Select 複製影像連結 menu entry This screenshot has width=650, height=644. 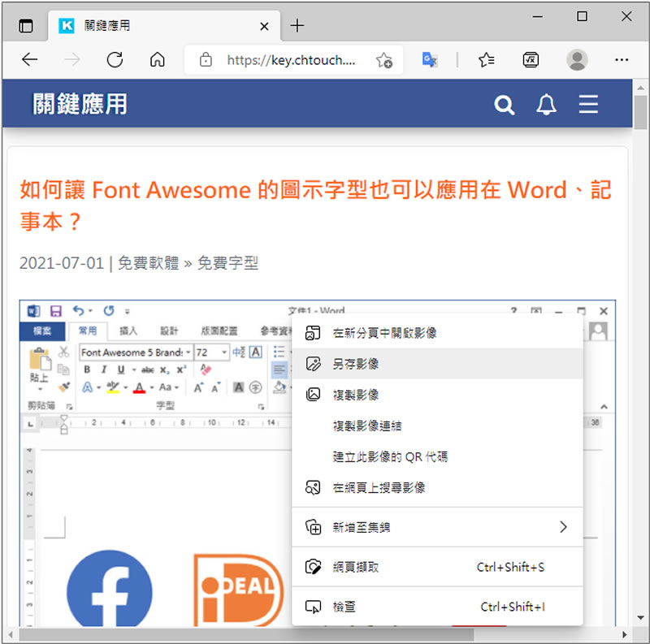[437, 426]
